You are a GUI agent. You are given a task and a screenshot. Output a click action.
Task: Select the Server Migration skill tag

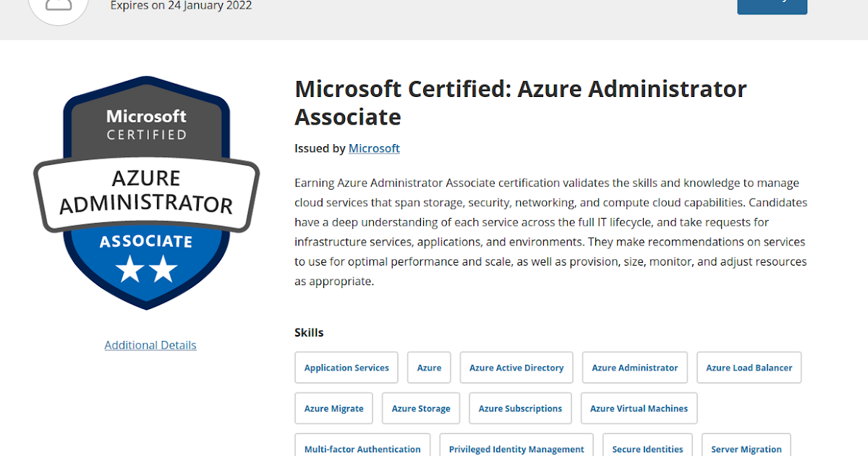point(746,448)
